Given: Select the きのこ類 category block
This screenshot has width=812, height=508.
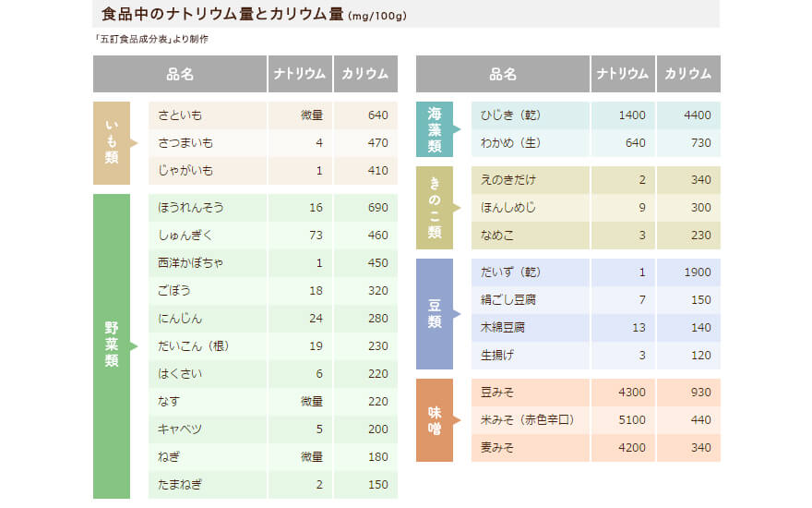Looking at the screenshot, I should pos(435,208).
